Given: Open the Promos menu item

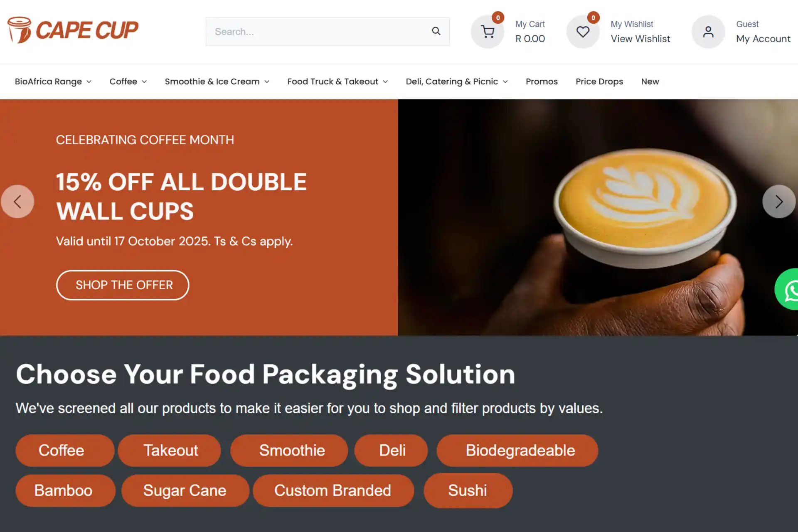Looking at the screenshot, I should pyautogui.click(x=542, y=81).
